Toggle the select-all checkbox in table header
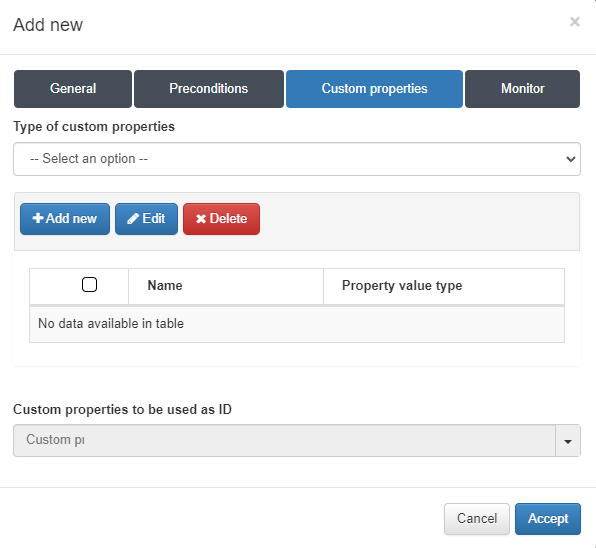This screenshot has width=596, height=548. (x=89, y=285)
